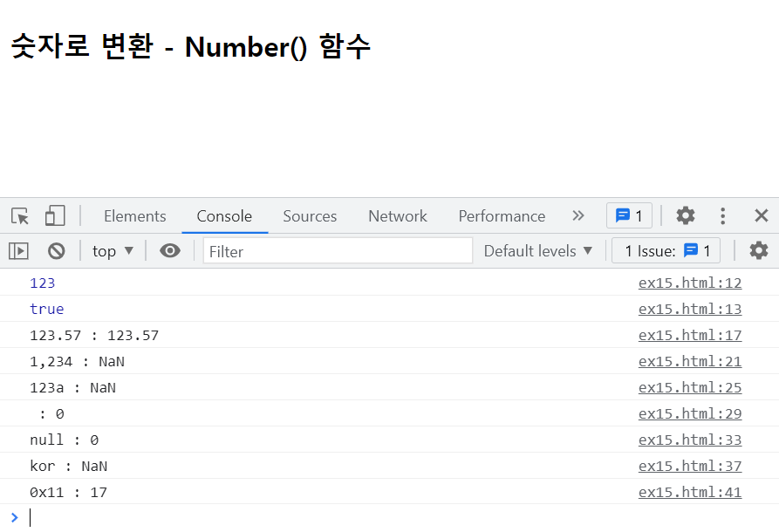Open the issues counter badge in tab bar
The width and height of the screenshot is (779, 532).
pyautogui.click(x=629, y=215)
